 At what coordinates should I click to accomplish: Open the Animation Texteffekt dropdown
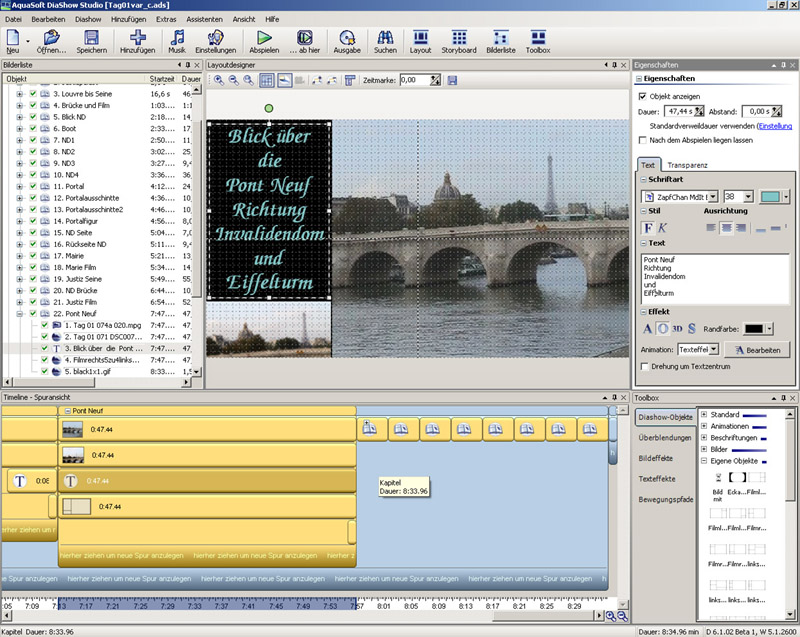714,349
